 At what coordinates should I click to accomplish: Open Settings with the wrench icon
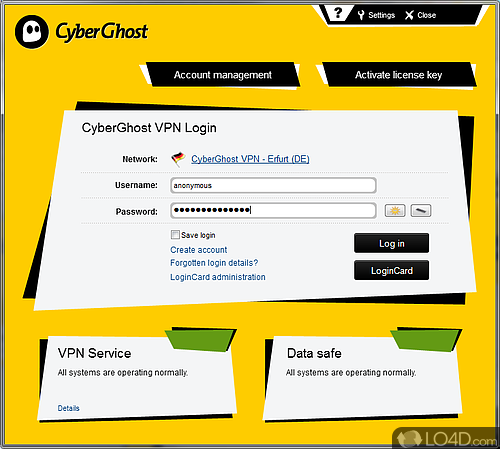(361, 15)
